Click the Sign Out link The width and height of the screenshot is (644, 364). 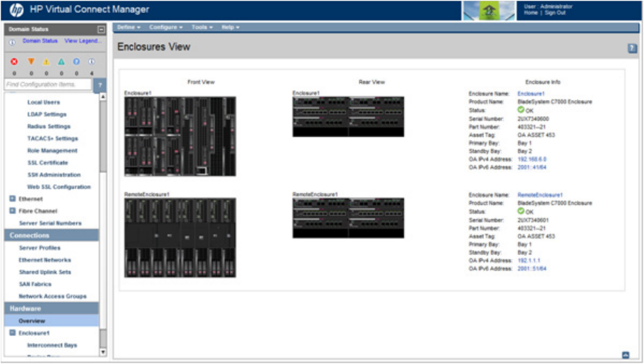555,13
